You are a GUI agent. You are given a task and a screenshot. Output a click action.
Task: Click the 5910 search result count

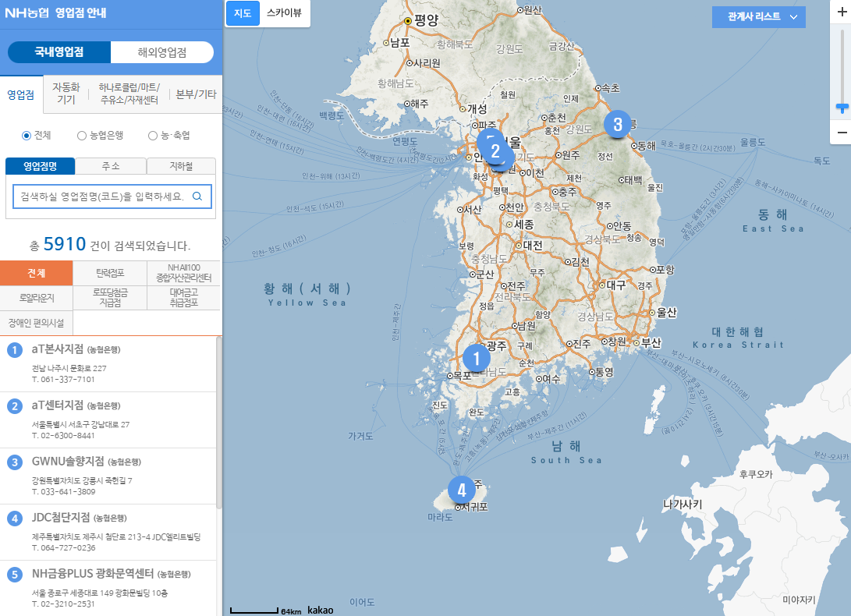pyautogui.click(x=65, y=244)
